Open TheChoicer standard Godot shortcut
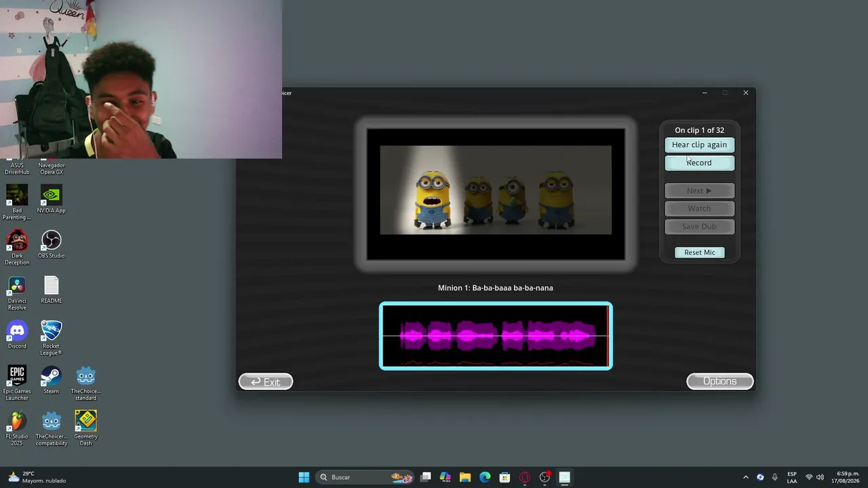This screenshot has height=488, width=868. (85, 382)
